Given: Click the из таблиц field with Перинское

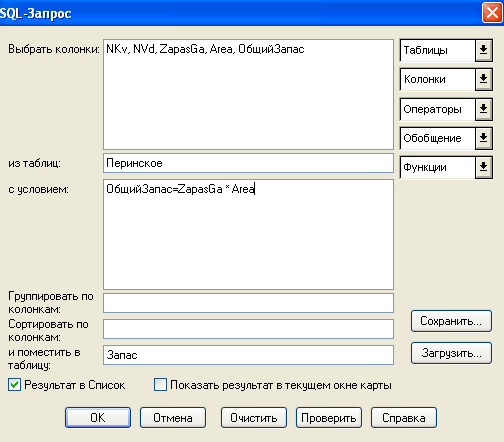Looking at the screenshot, I should pos(248,163).
